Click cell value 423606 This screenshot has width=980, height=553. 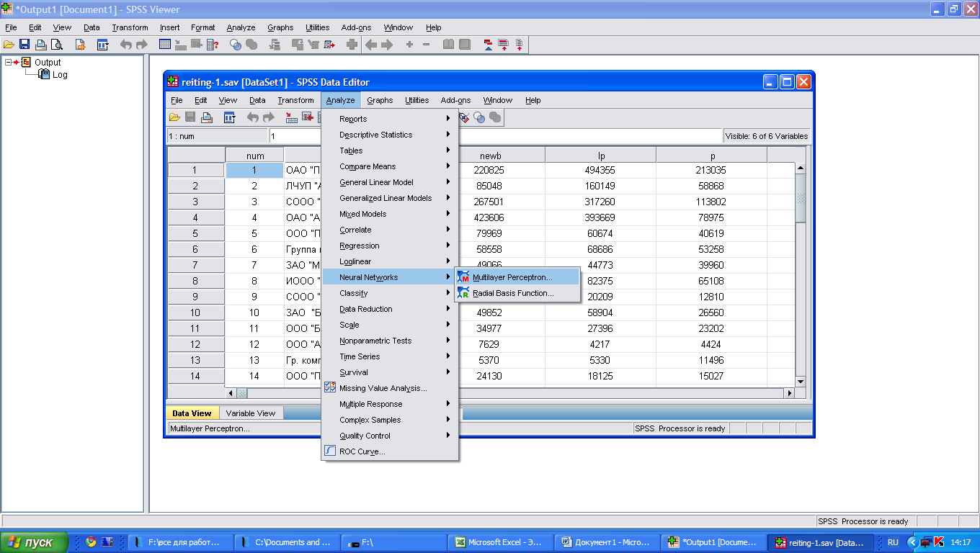point(489,217)
